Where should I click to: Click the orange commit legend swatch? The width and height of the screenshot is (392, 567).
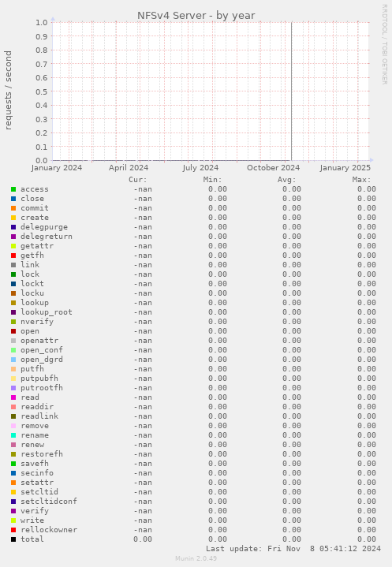(13, 208)
